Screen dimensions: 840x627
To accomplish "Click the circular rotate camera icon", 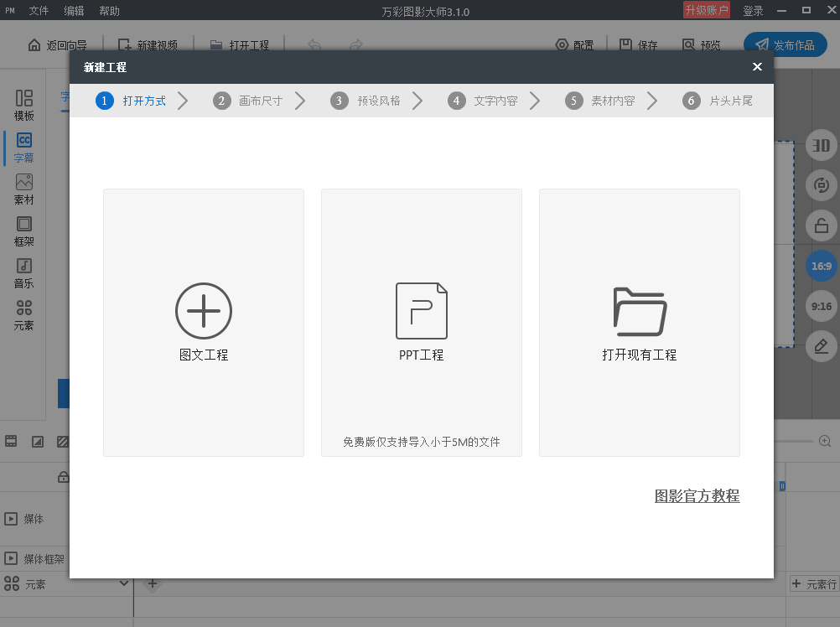I will tap(822, 185).
